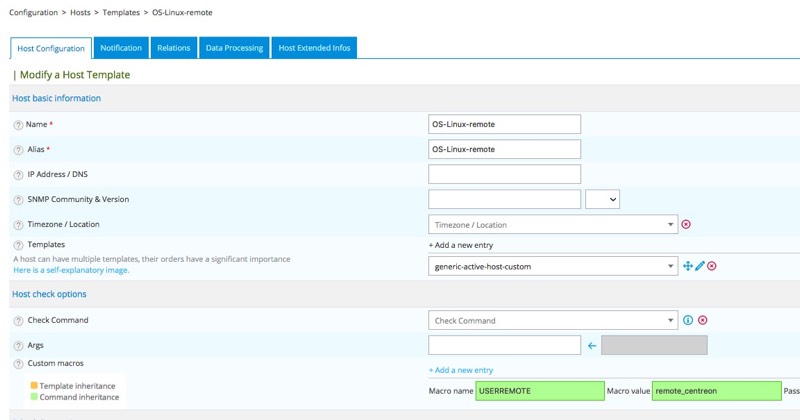
Task: Click the orange Template inheritance swatch
Action: [34, 386]
